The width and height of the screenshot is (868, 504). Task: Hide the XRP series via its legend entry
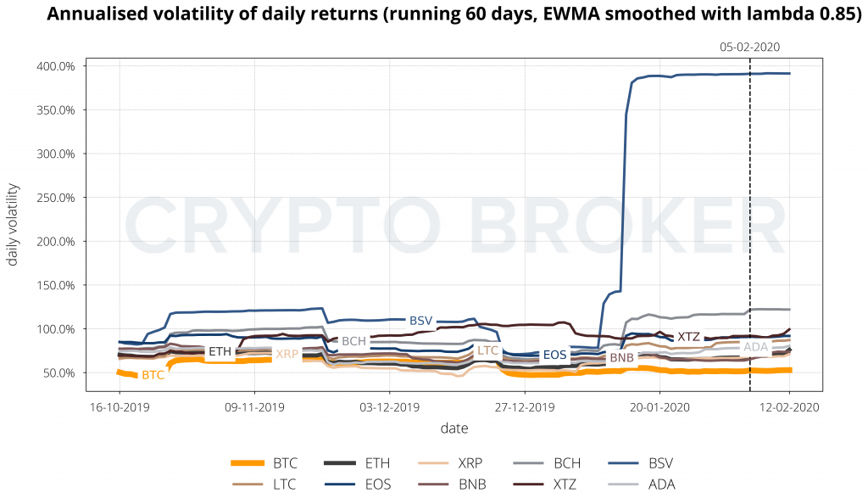click(x=470, y=463)
